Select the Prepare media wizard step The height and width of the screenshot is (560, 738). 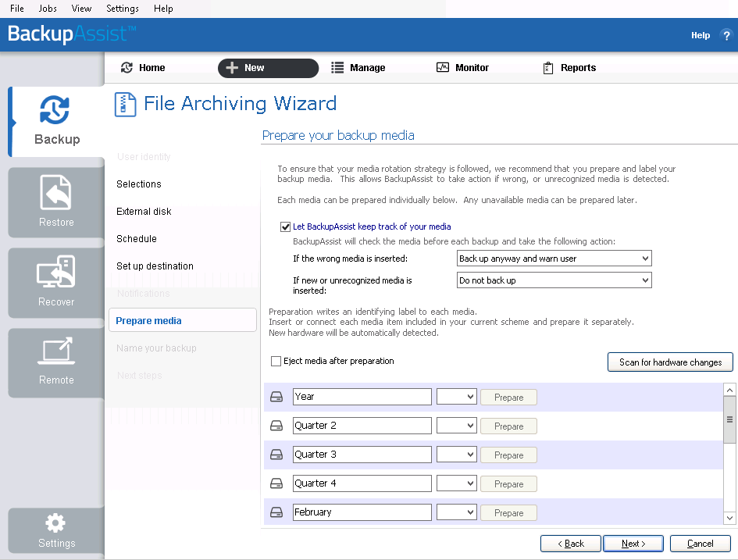click(183, 320)
